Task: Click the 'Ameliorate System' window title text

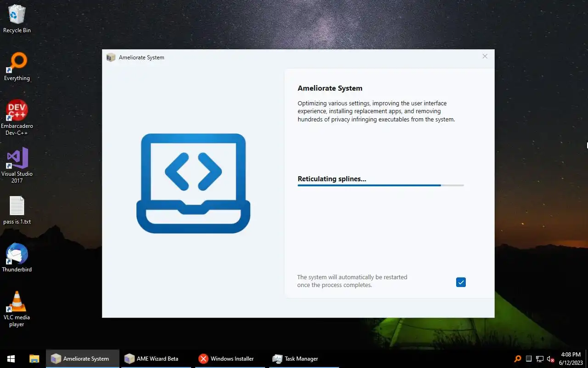Action: tap(141, 57)
